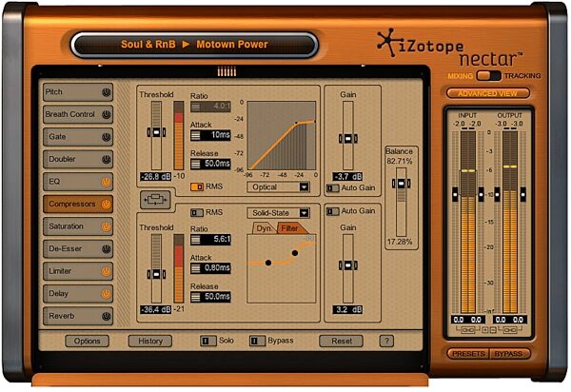Click the grip handle above the display
571x392 pixels.
[x=226, y=71]
